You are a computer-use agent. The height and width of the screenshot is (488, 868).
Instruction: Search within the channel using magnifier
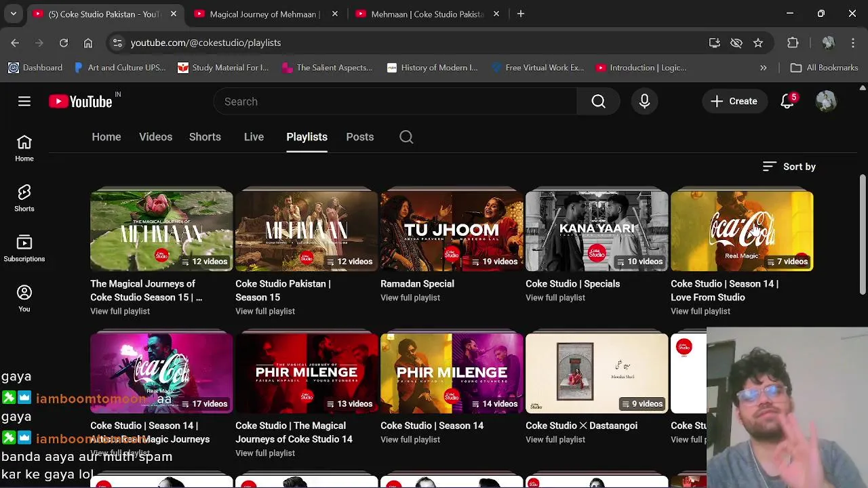point(406,137)
